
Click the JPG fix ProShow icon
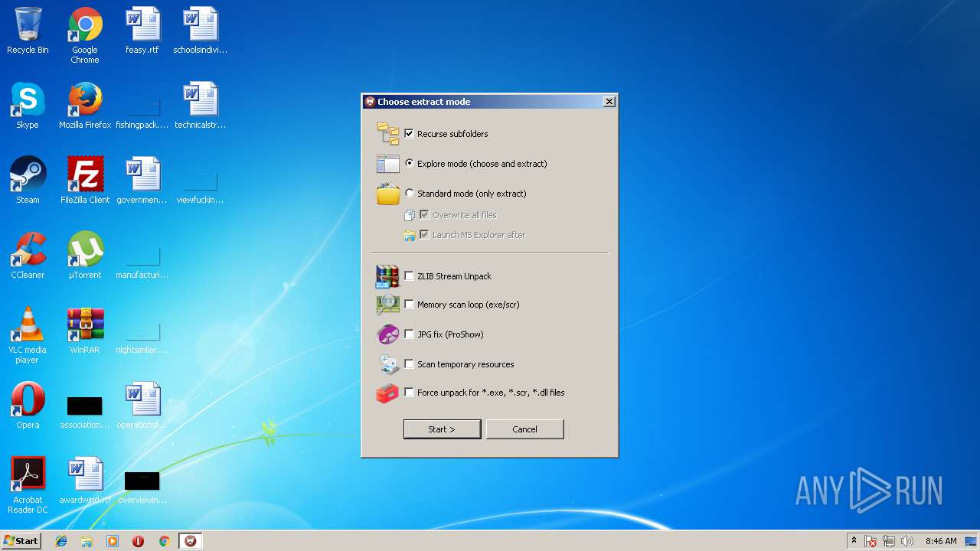[x=387, y=334]
